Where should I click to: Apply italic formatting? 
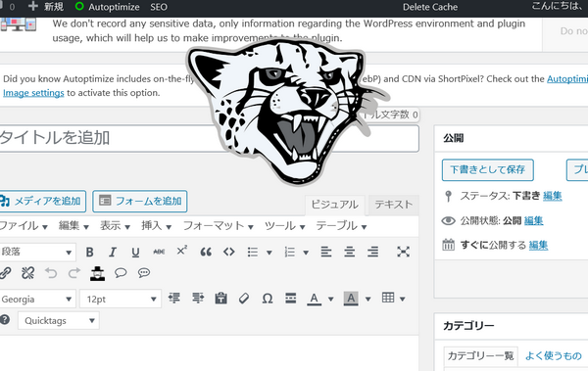coord(113,252)
